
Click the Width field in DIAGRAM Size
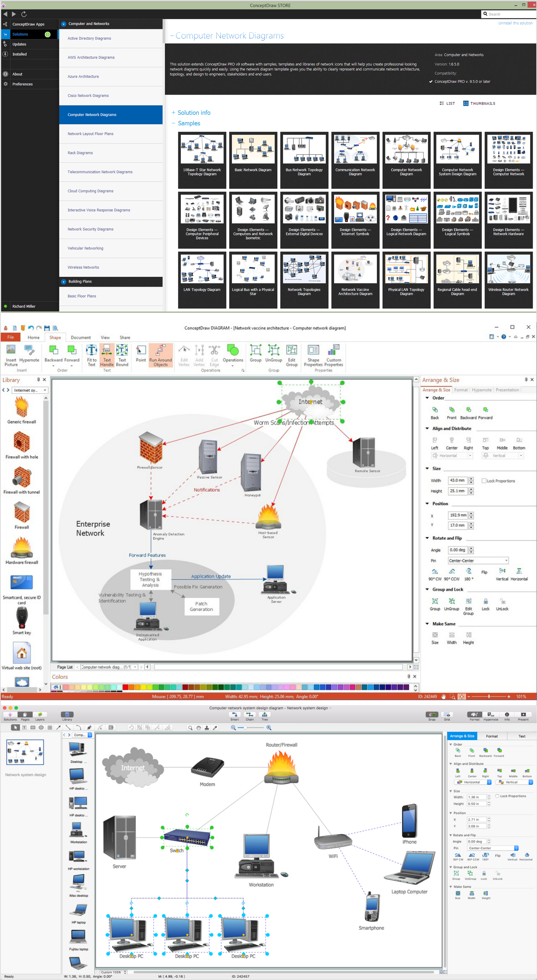(x=457, y=480)
